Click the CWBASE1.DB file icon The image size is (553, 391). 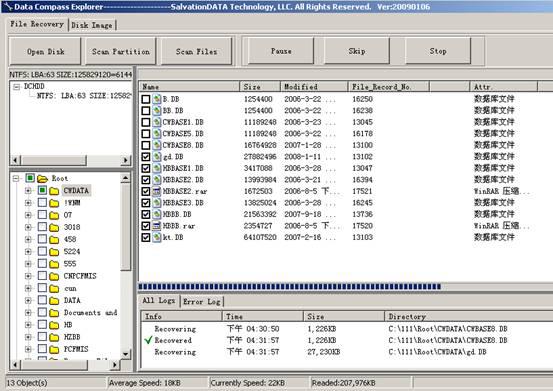(x=157, y=122)
